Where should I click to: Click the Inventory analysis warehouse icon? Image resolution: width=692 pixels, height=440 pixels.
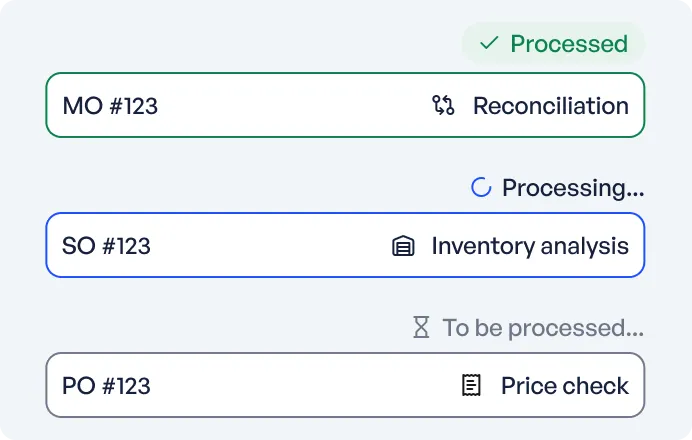(x=402, y=245)
